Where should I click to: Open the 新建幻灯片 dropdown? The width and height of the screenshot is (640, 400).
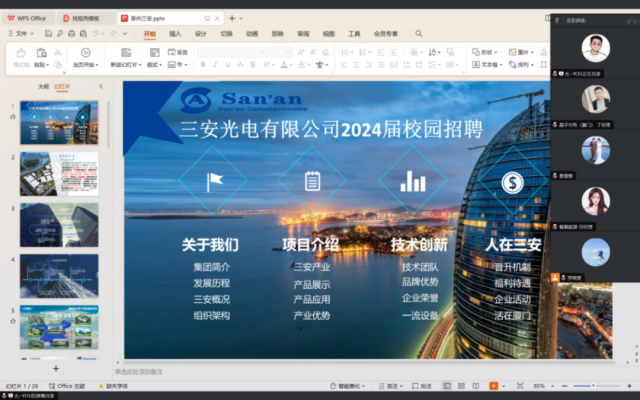pos(126,64)
